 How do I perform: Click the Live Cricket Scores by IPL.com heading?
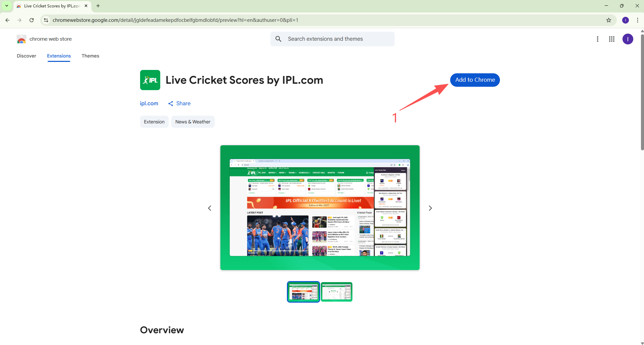click(244, 80)
